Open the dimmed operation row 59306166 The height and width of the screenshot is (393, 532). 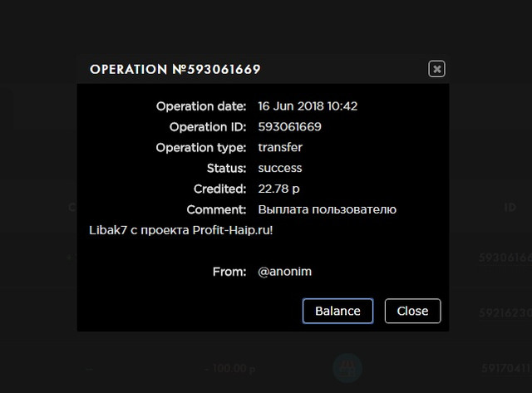pyautogui.click(x=505, y=258)
